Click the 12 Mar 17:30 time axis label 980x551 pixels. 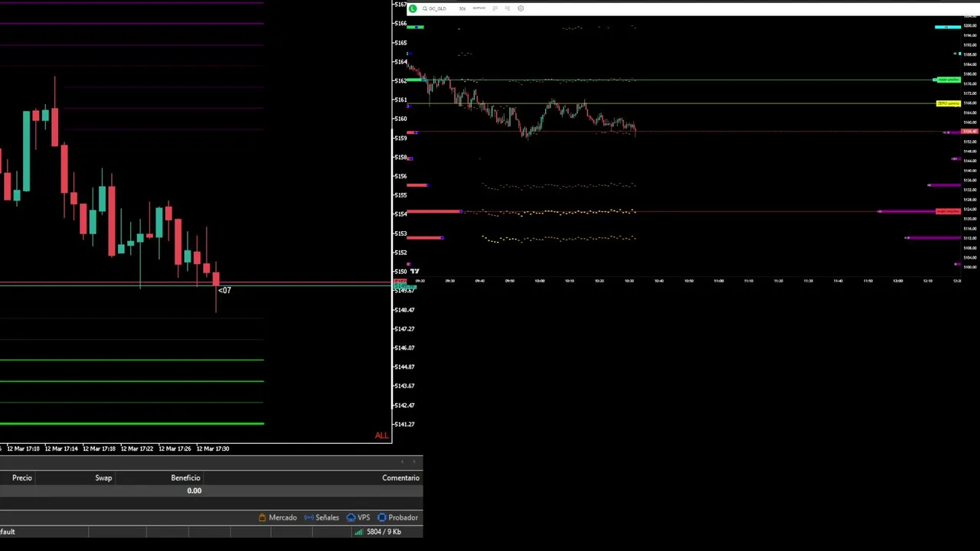pos(213,448)
